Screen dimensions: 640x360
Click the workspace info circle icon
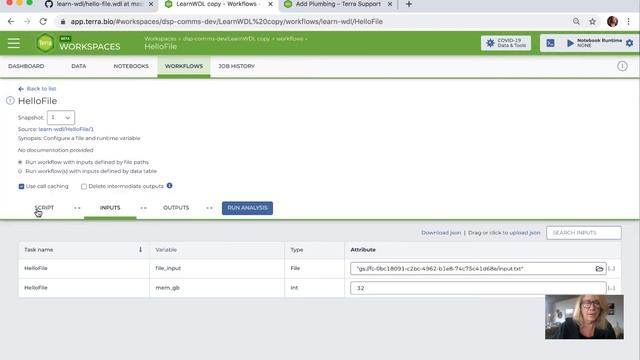click(622, 66)
